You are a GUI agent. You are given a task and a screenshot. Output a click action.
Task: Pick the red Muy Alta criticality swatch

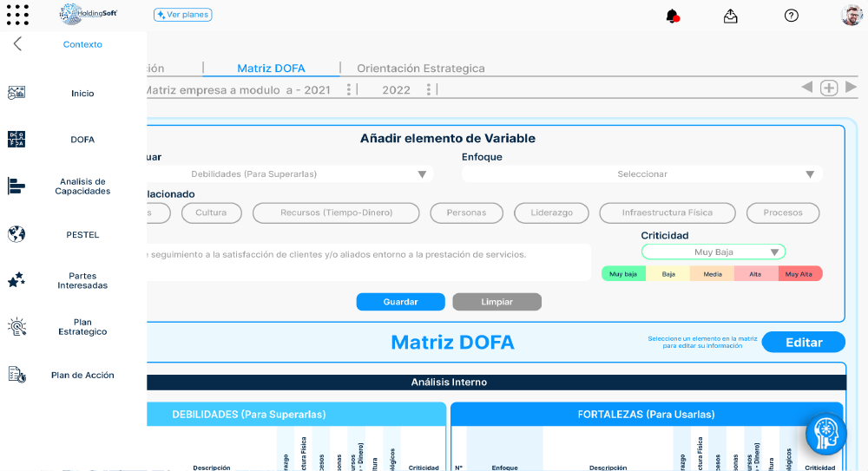tap(799, 274)
